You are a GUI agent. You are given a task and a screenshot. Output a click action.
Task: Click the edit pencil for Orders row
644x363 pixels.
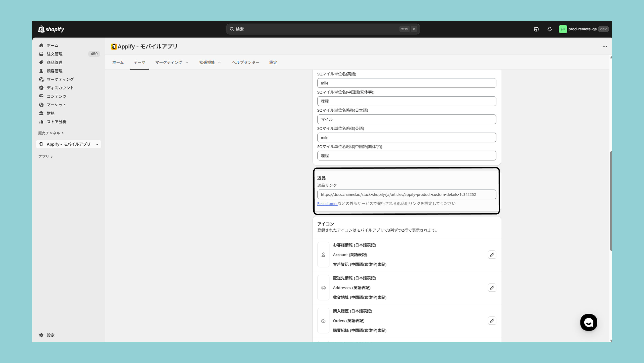[492, 321]
